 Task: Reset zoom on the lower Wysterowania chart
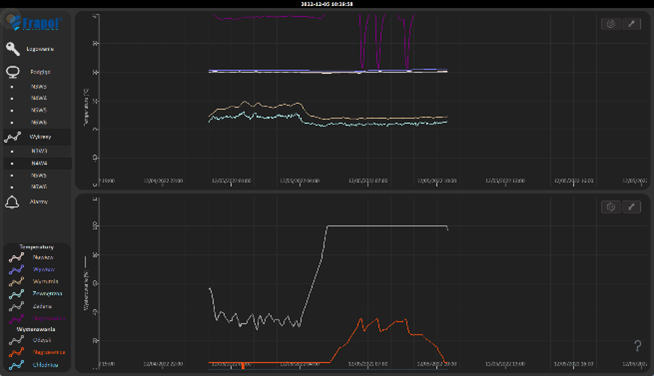(x=611, y=207)
